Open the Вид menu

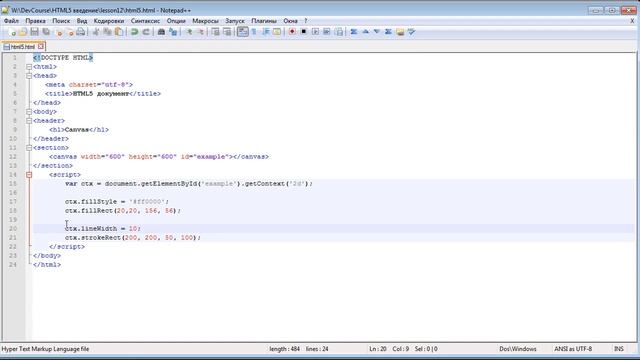pos(82,21)
